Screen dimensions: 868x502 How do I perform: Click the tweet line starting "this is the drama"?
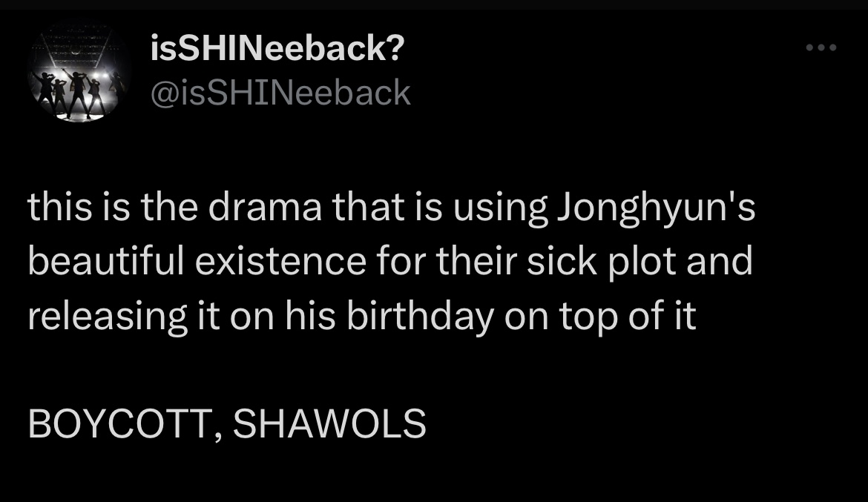[392, 208]
